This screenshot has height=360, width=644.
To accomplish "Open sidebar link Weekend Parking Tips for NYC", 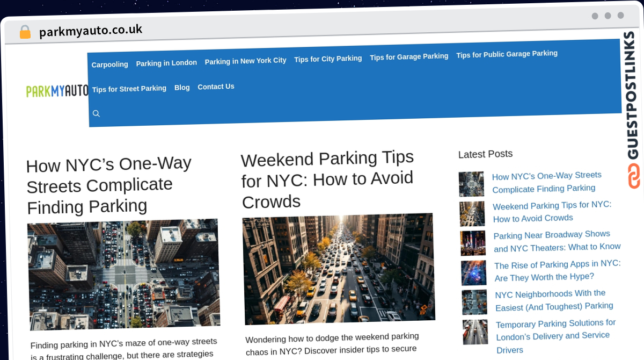I will coord(552,212).
